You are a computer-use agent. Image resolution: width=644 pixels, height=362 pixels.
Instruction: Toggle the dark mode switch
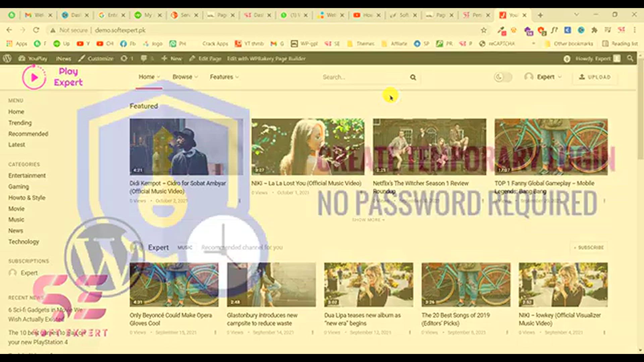tap(503, 77)
